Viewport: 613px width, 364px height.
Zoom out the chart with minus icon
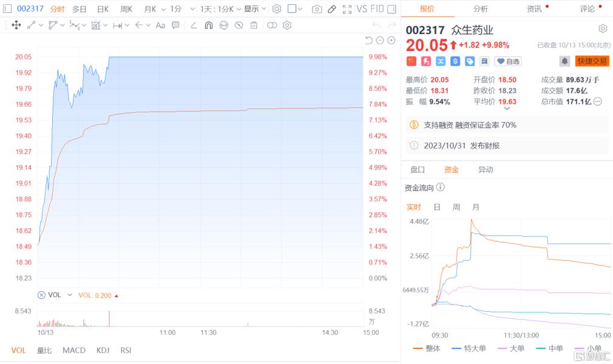pos(379,40)
